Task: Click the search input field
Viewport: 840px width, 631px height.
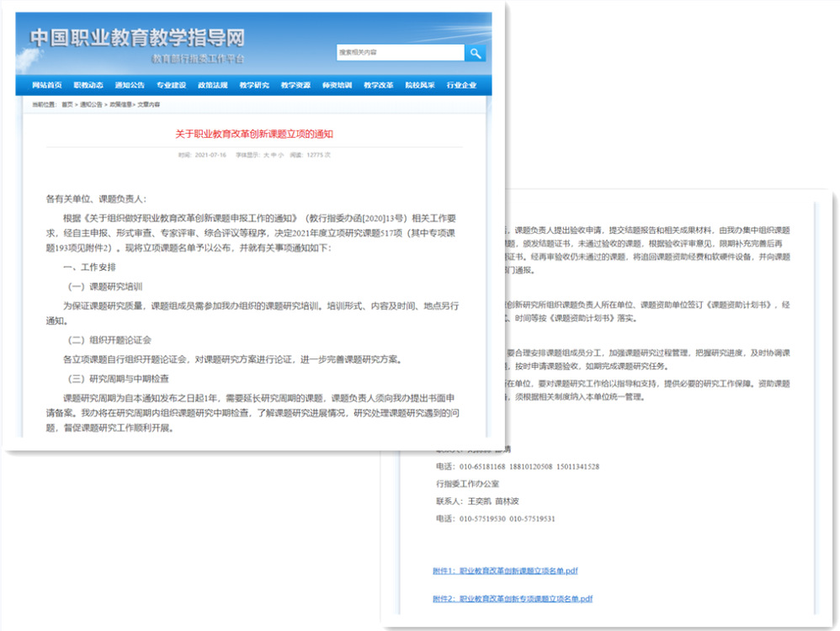Action: point(400,53)
